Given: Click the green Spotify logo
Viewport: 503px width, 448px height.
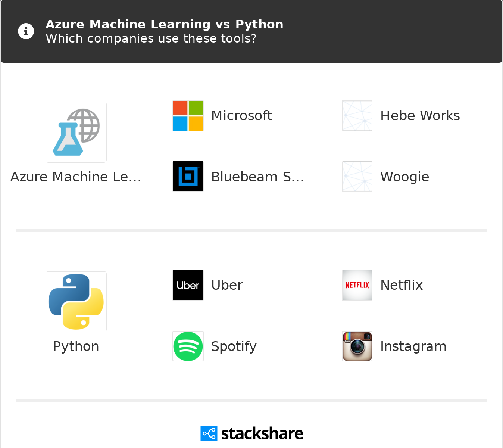Looking at the screenshot, I should click(188, 346).
